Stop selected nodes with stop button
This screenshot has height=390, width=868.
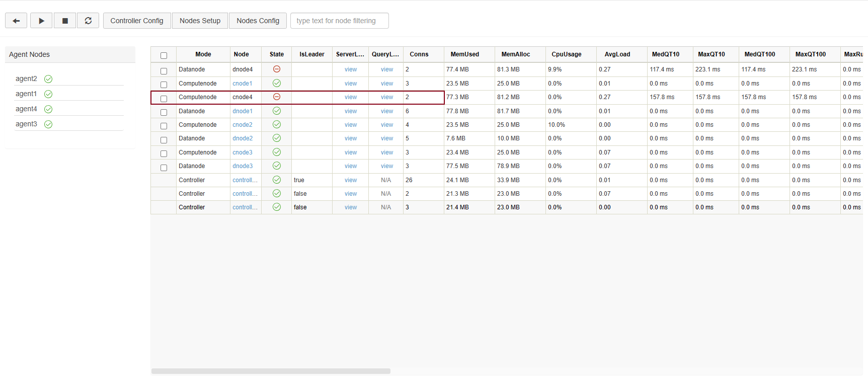pos(65,21)
